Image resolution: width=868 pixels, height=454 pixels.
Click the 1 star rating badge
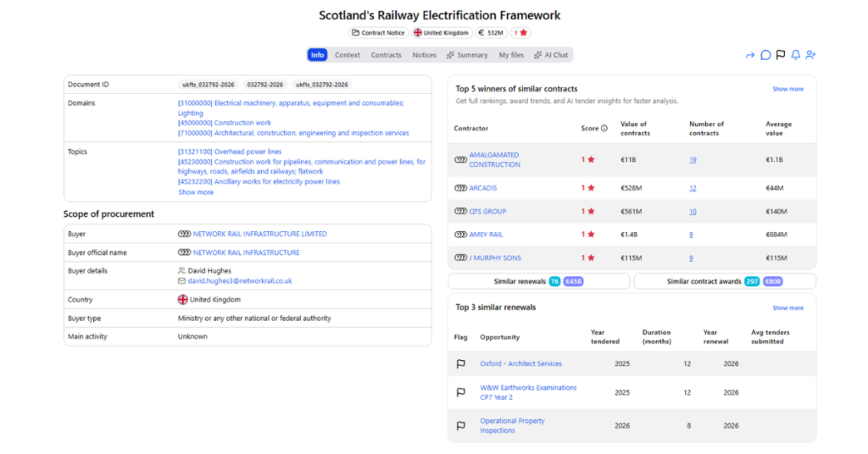point(520,33)
